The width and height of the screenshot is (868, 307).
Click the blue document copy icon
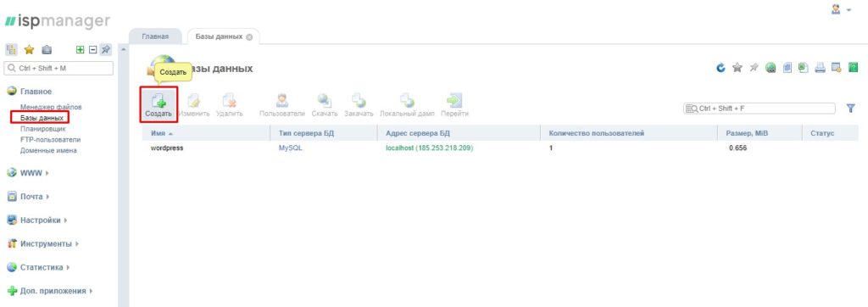(x=787, y=68)
